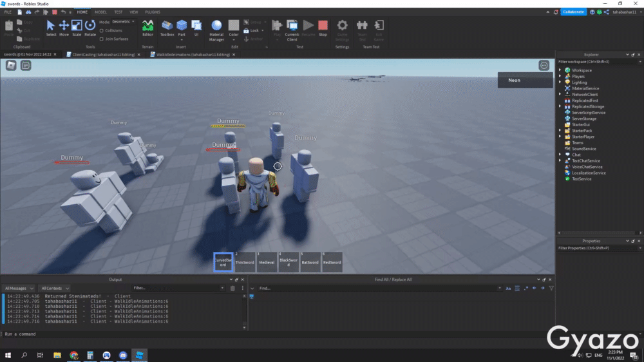Select the RedSword hotbar slot
Screen dimensions: 644x362
(332, 262)
